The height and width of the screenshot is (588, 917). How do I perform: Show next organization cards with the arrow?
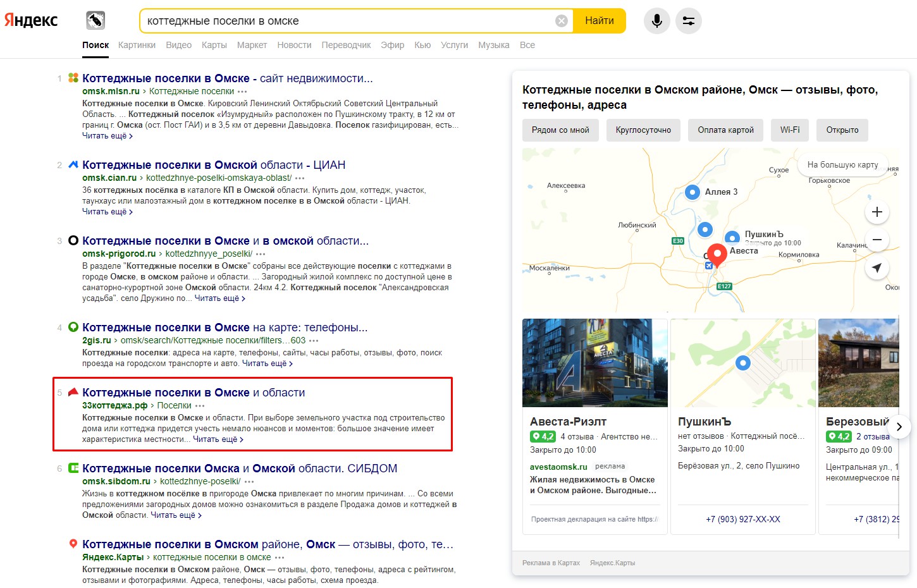pos(899,427)
